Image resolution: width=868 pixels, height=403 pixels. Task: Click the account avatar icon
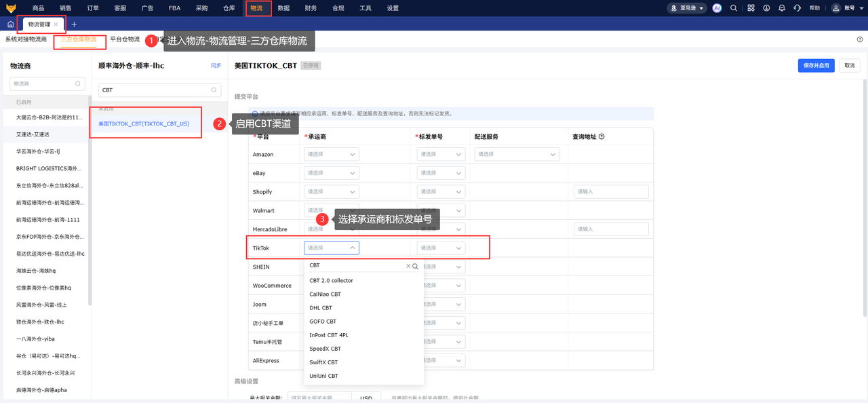pos(835,8)
